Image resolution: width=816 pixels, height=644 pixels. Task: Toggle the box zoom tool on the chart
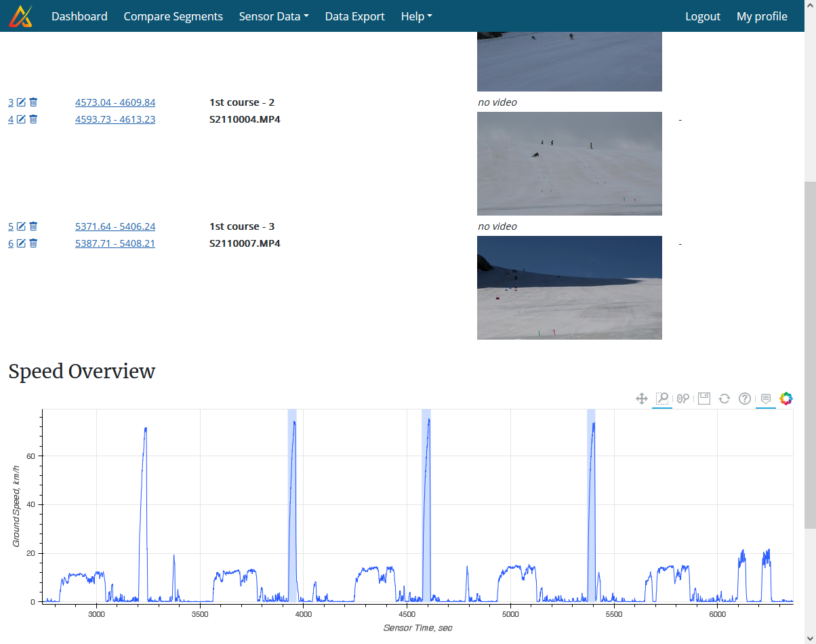pyautogui.click(x=661, y=399)
